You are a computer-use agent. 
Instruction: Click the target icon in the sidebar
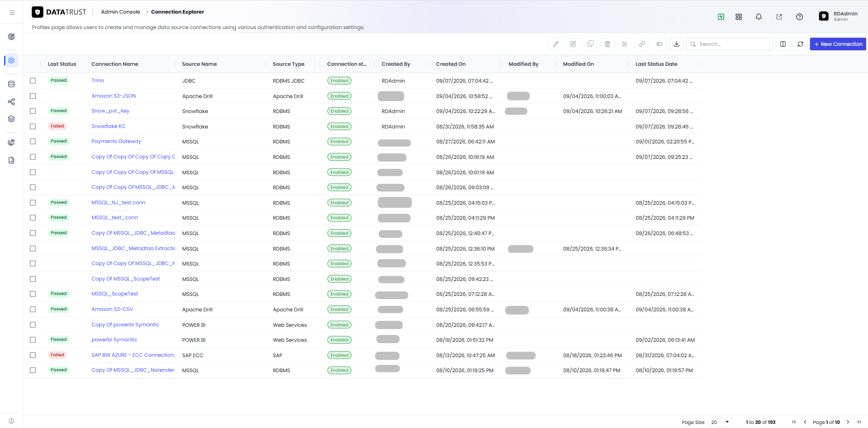point(11,37)
